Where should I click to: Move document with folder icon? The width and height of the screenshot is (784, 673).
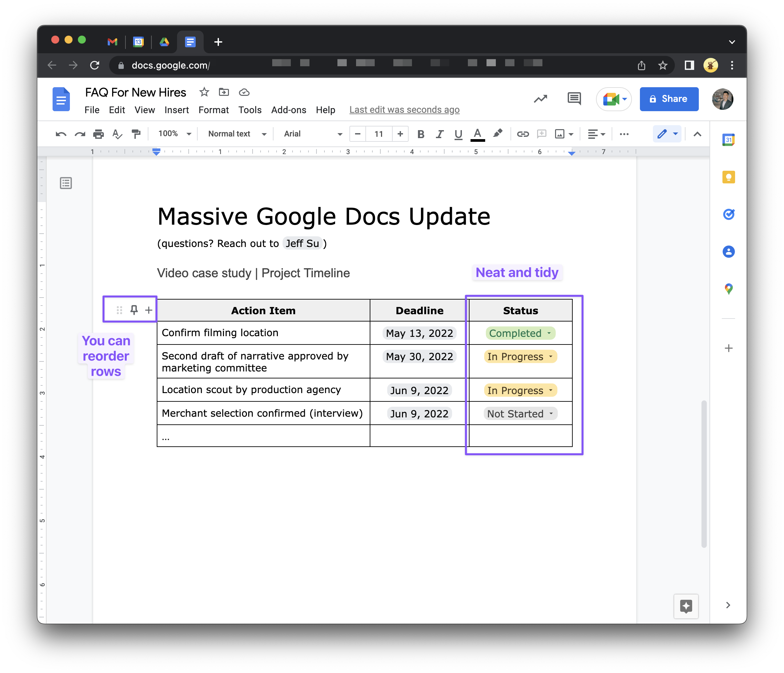(224, 92)
